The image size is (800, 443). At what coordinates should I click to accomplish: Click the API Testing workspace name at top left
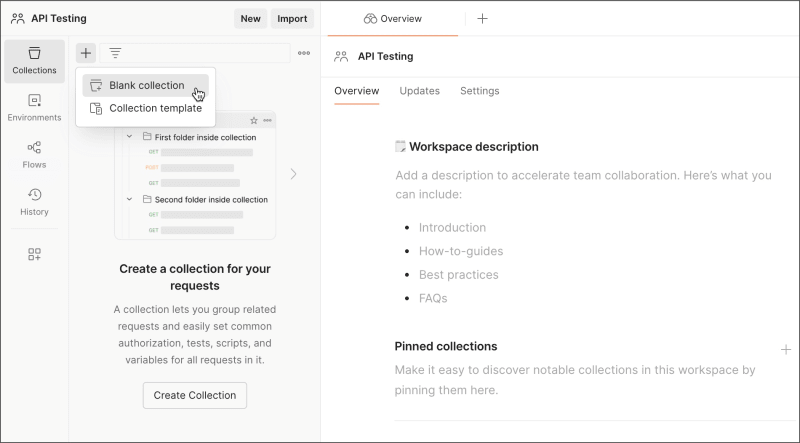tap(59, 19)
